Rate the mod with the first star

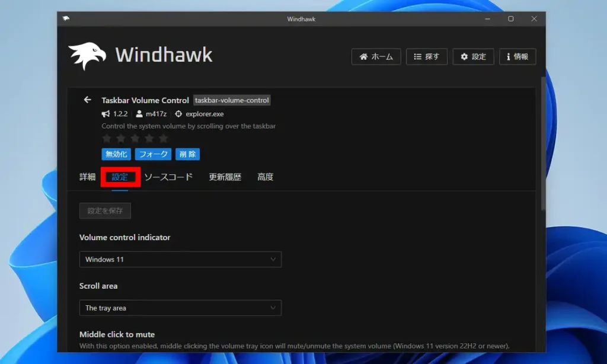click(107, 138)
